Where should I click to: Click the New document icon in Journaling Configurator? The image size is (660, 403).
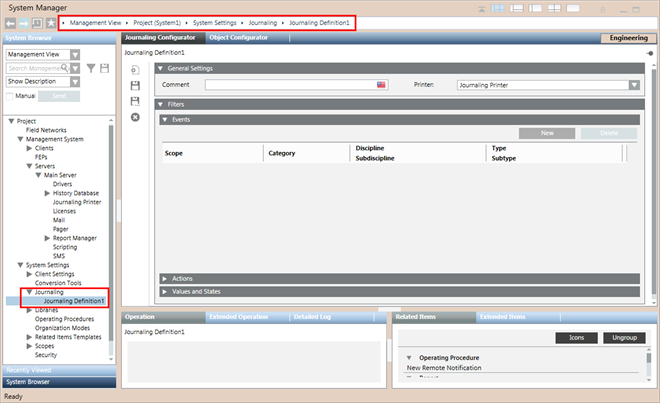(x=135, y=70)
